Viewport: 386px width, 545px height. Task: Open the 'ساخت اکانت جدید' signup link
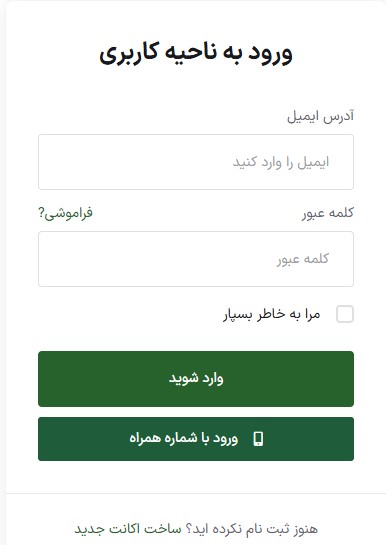[x=128, y=529]
